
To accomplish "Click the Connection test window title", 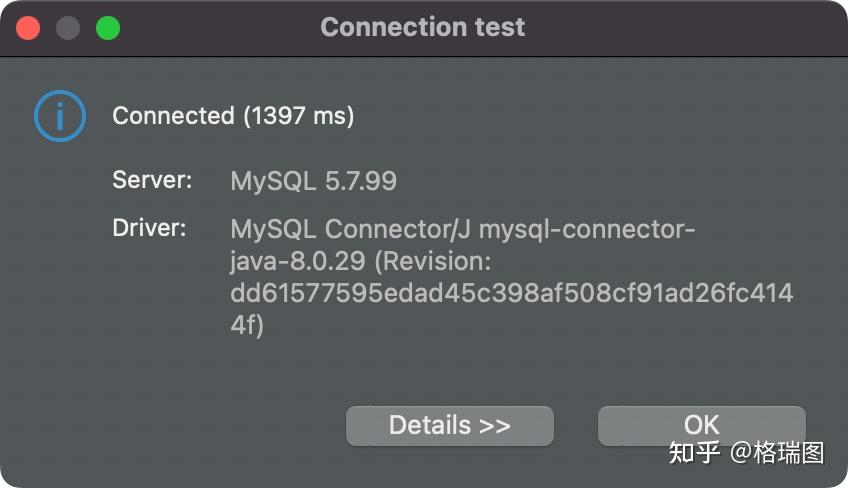I will (x=423, y=27).
